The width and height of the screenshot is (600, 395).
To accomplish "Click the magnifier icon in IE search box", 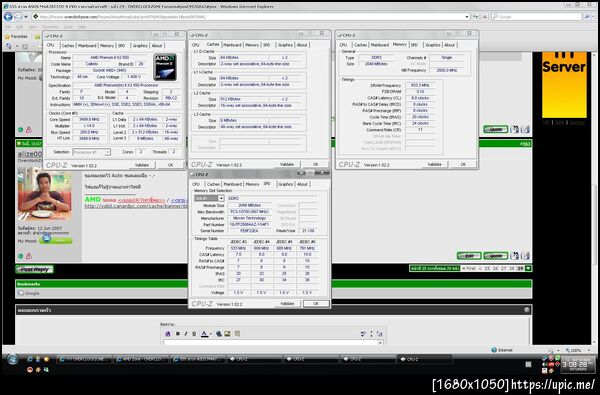I will click(x=587, y=17).
